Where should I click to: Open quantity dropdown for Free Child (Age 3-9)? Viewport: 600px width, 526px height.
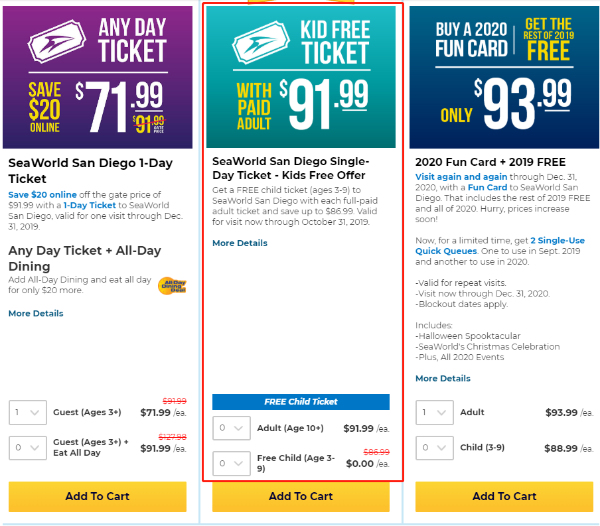[232, 463]
